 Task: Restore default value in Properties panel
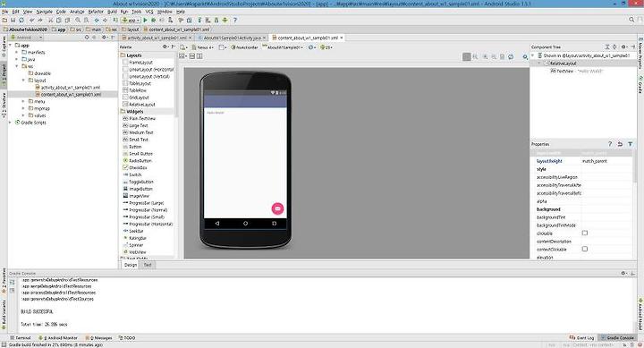click(x=620, y=144)
